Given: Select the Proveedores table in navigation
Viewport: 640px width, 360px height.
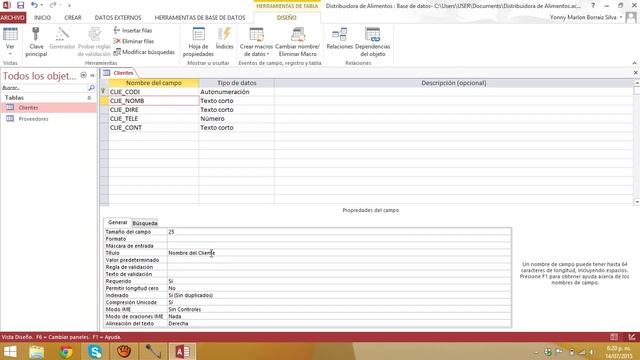Looking at the screenshot, I should coord(49,119).
